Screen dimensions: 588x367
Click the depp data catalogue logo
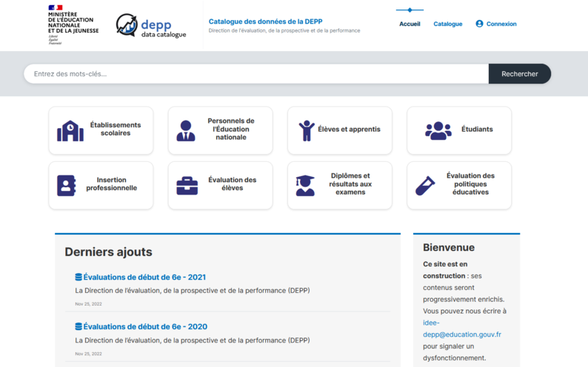[x=151, y=25]
